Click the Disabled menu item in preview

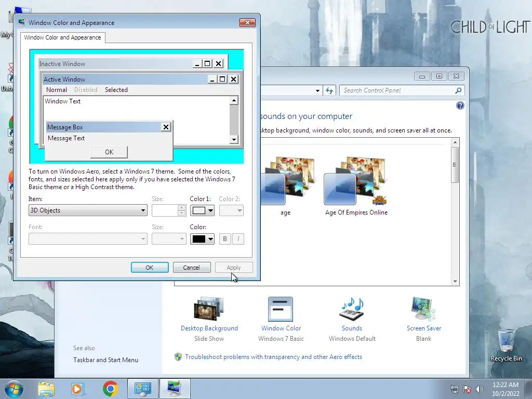(x=86, y=90)
